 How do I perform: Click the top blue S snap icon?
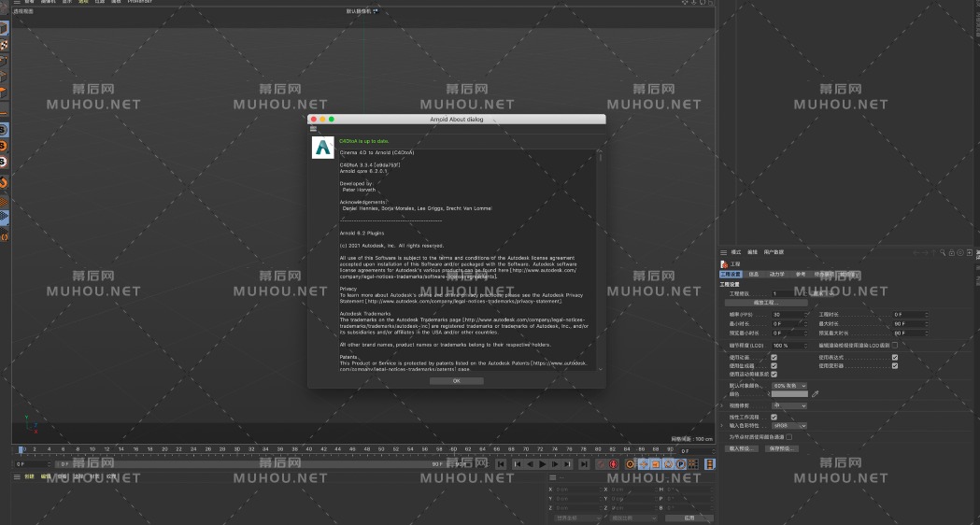point(4,130)
